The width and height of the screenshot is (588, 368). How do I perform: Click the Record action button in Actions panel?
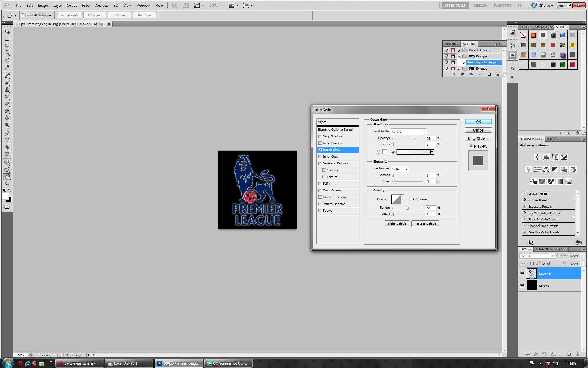pos(462,74)
